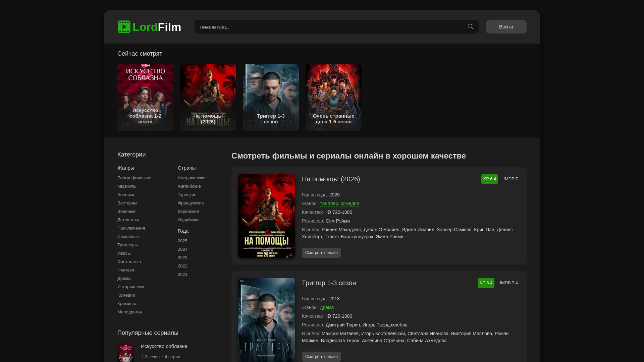Viewport: 644px width, 362px height.
Task: Open Искусство соблазна 1-2 сезон poster
Action: (145, 98)
